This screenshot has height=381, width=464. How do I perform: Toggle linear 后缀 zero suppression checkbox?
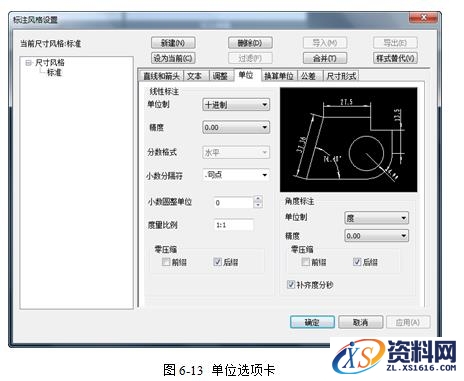coord(217,262)
